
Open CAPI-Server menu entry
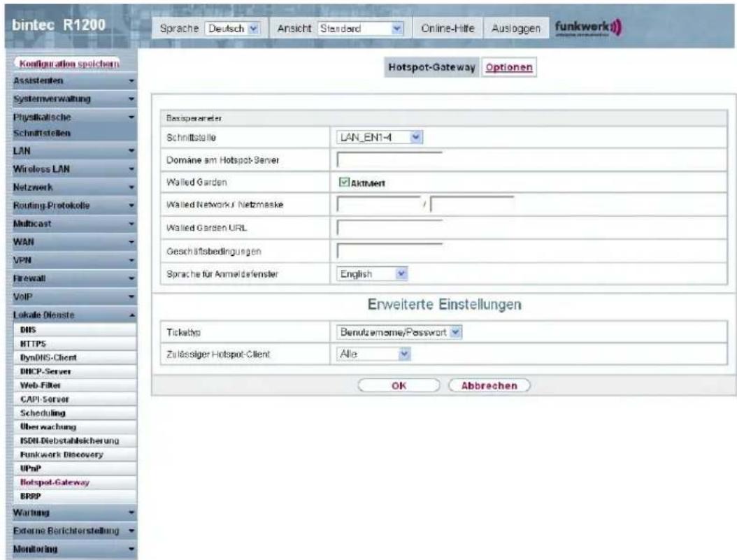(76, 399)
